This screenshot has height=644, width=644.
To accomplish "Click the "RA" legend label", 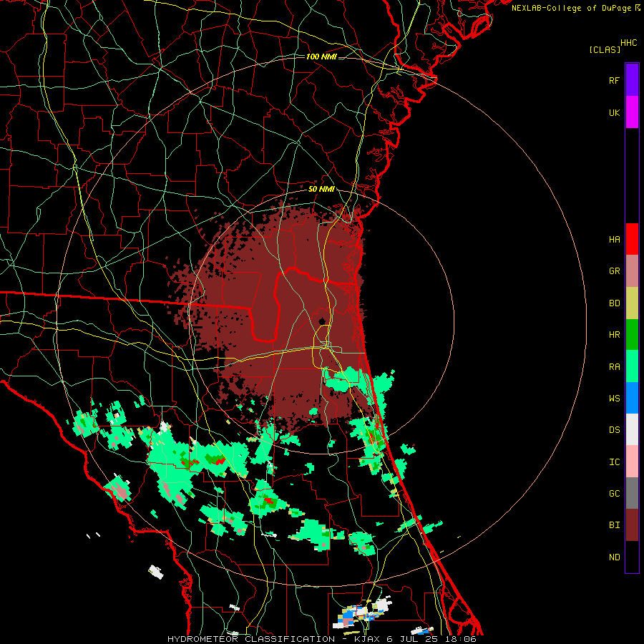I will pyautogui.click(x=614, y=366).
